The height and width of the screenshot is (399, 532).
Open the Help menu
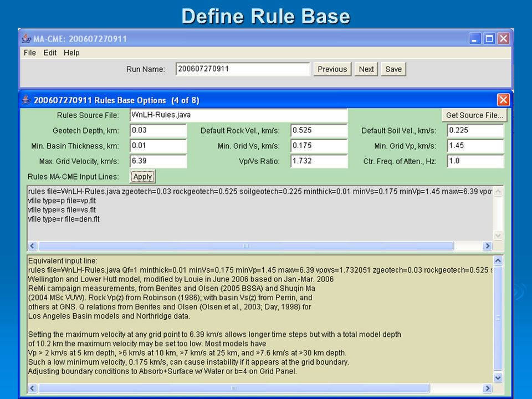click(71, 53)
